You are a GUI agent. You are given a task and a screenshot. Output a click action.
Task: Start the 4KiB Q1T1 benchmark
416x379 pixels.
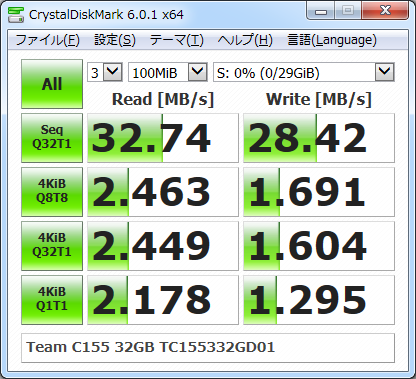(52, 300)
